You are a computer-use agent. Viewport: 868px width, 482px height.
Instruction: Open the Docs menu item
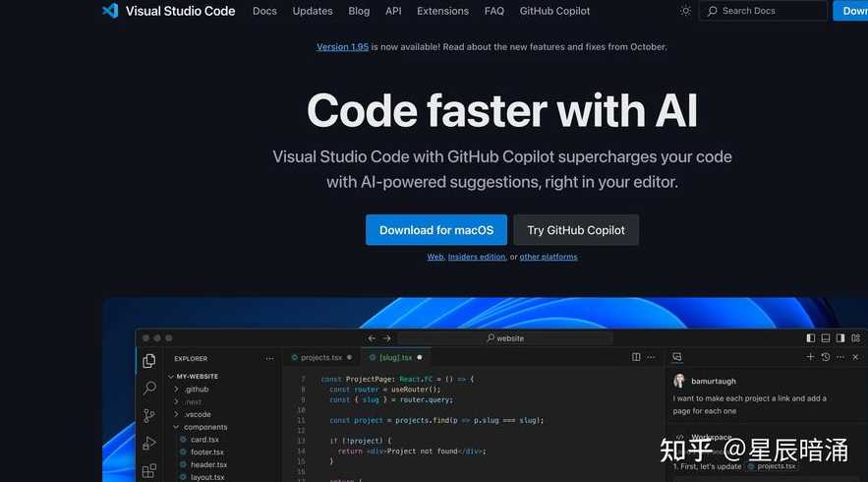pos(264,11)
